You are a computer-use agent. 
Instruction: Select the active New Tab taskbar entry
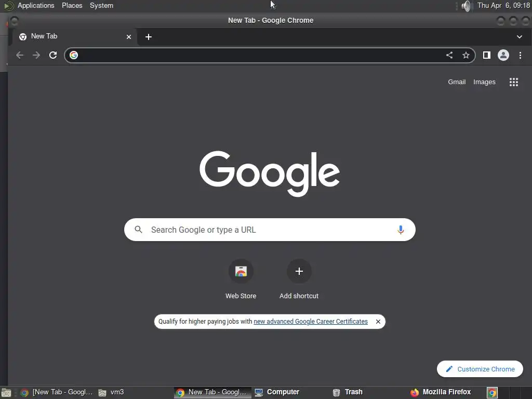(212, 392)
